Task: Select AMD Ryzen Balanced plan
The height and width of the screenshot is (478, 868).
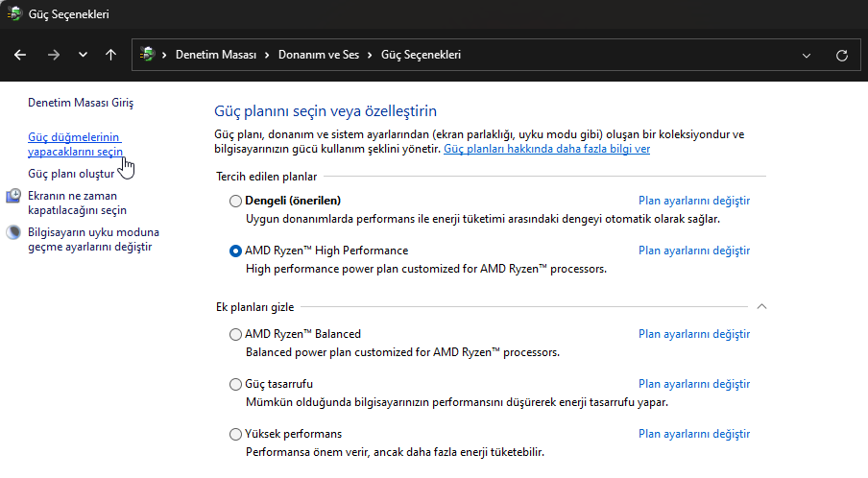Action: click(235, 334)
